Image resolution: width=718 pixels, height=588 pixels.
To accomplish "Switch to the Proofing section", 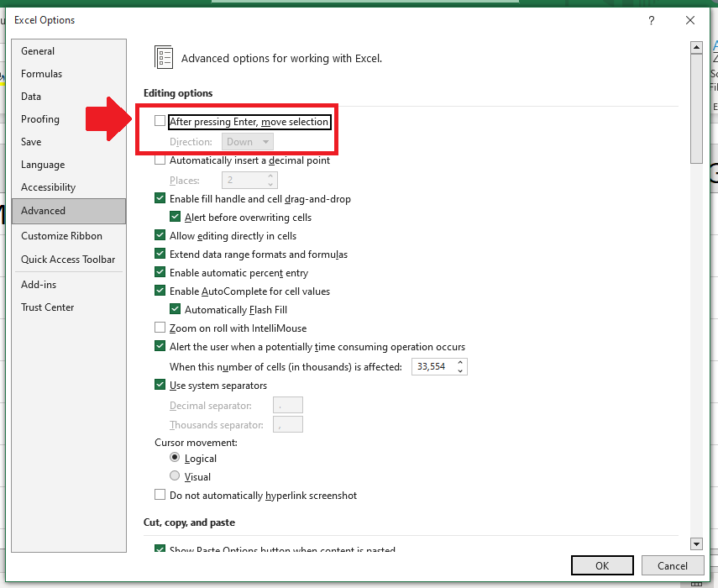I will (39, 118).
